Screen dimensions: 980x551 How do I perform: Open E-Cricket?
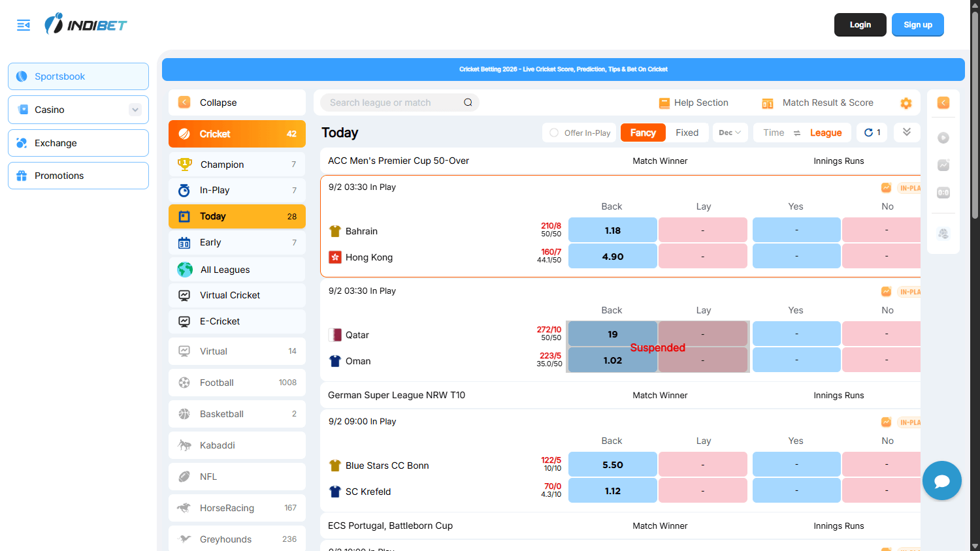point(237,321)
